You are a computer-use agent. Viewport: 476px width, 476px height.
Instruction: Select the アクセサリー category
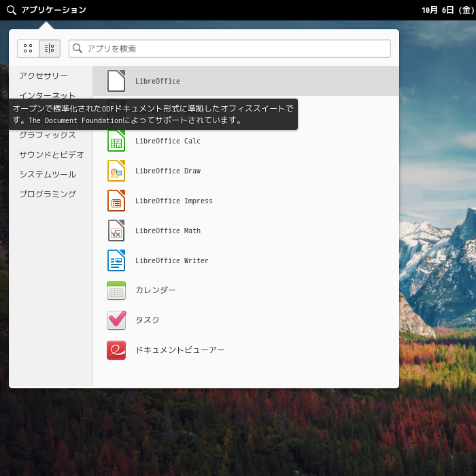(x=44, y=75)
